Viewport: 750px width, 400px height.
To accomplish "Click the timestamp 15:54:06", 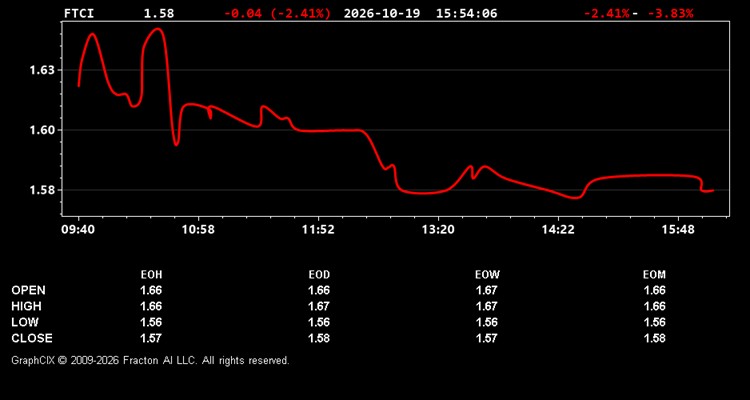I will click(466, 13).
